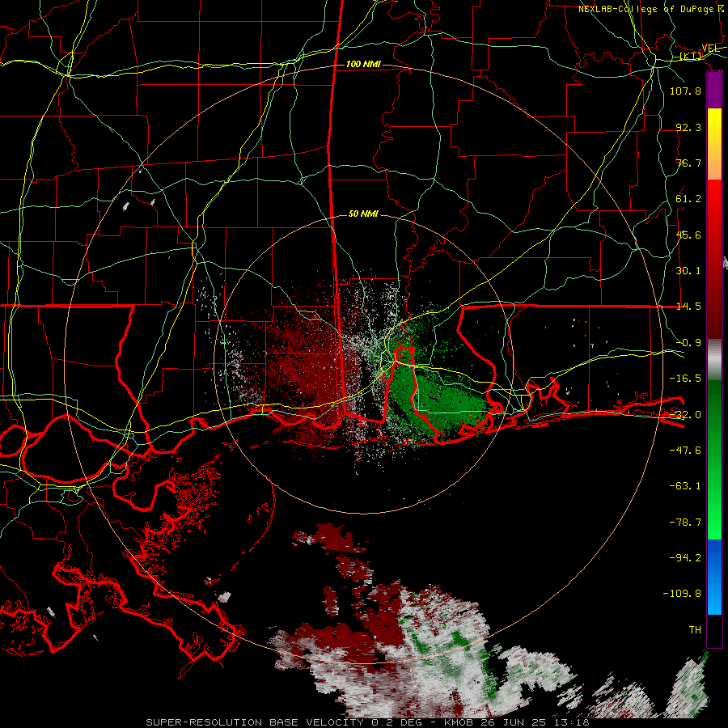
Task: Click the 61.2 value on velocity scale
Action: click(688, 198)
